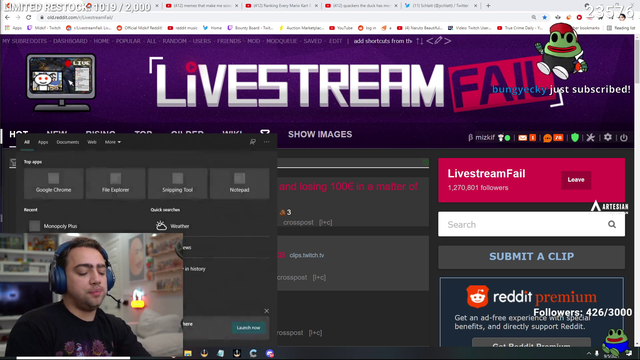This screenshot has height=360, width=640.
Task: Click the user online status green dot
Action: click(x=507, y=138)
